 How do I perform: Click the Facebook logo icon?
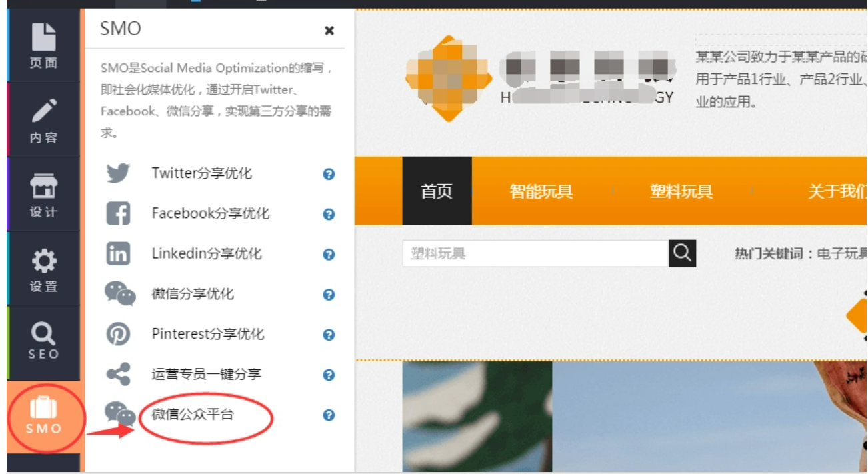118,214
